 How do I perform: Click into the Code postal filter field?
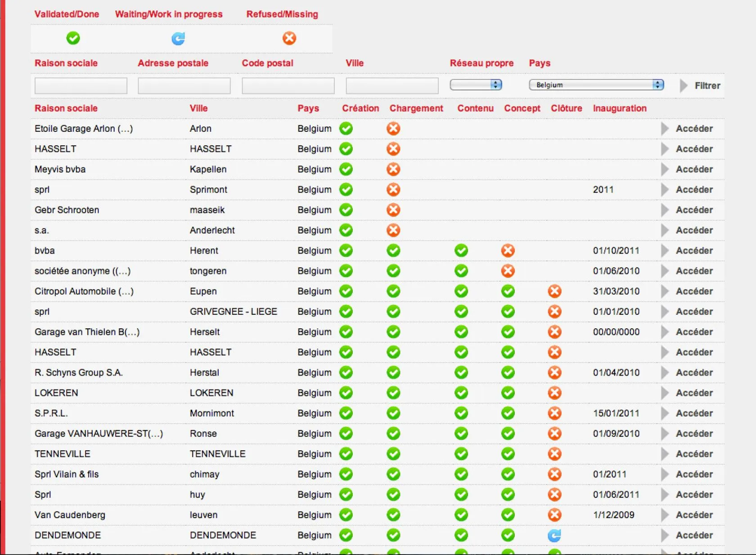point(288,85)
